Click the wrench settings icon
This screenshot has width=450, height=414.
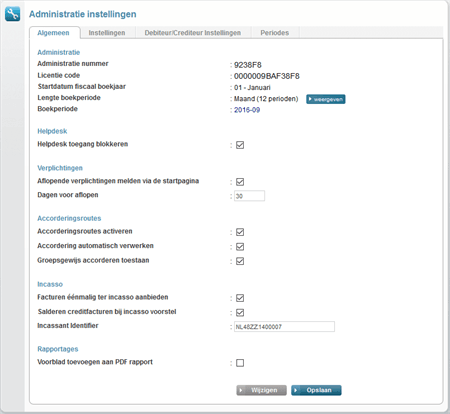pos(12,14)
